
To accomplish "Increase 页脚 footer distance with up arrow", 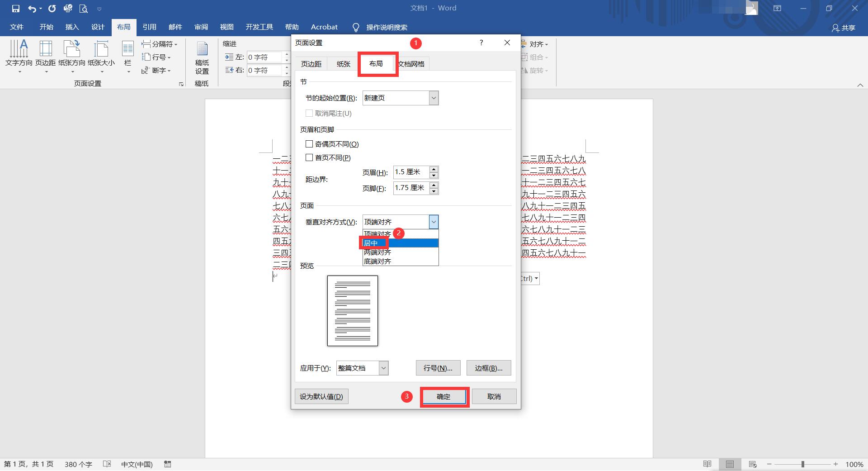I will (434, 185).
